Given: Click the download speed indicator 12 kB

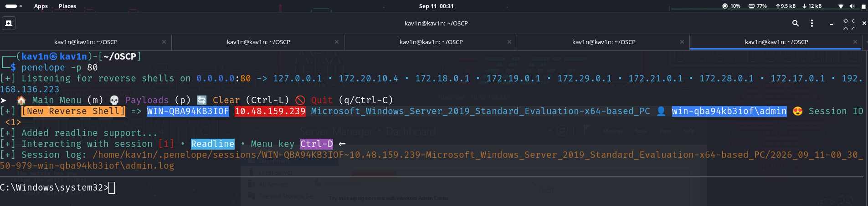Looking at the screenshot, I should (x=812, y=6).
